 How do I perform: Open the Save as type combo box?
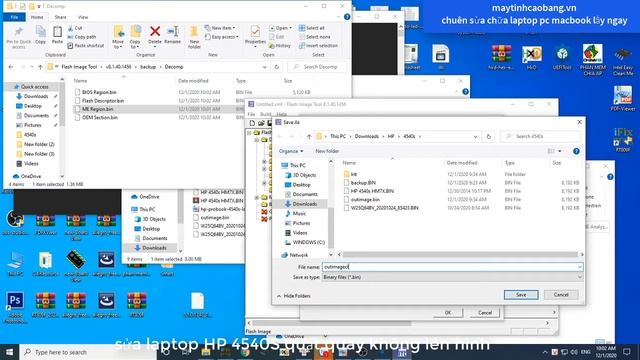[x=452, y=277]
